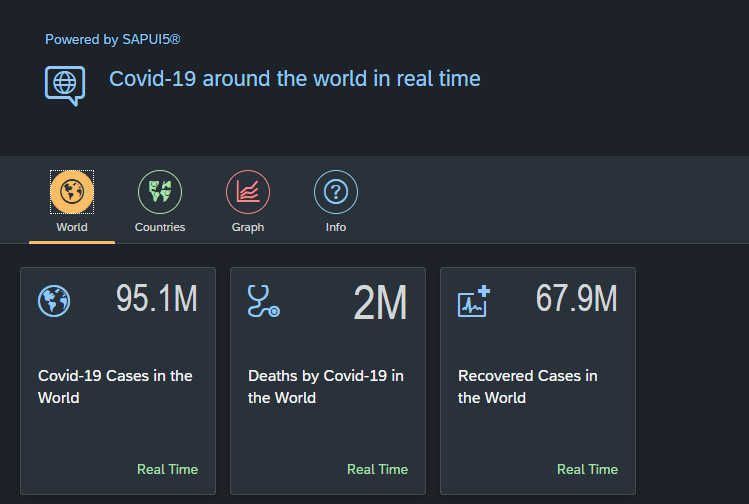749x504 pixels.
Task: Click the 2M deaths value
Action: point(380,302)
